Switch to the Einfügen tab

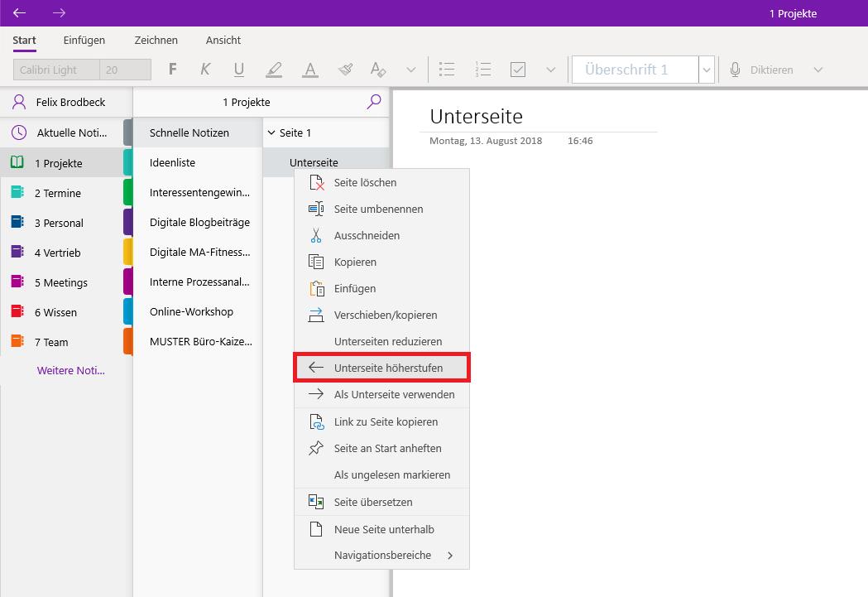[x=84, y=40]
